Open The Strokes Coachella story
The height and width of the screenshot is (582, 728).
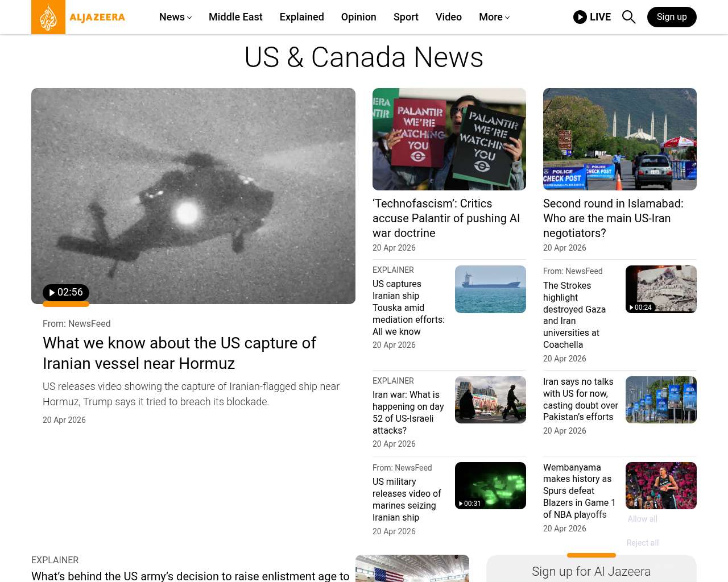(x=574, y=315)
